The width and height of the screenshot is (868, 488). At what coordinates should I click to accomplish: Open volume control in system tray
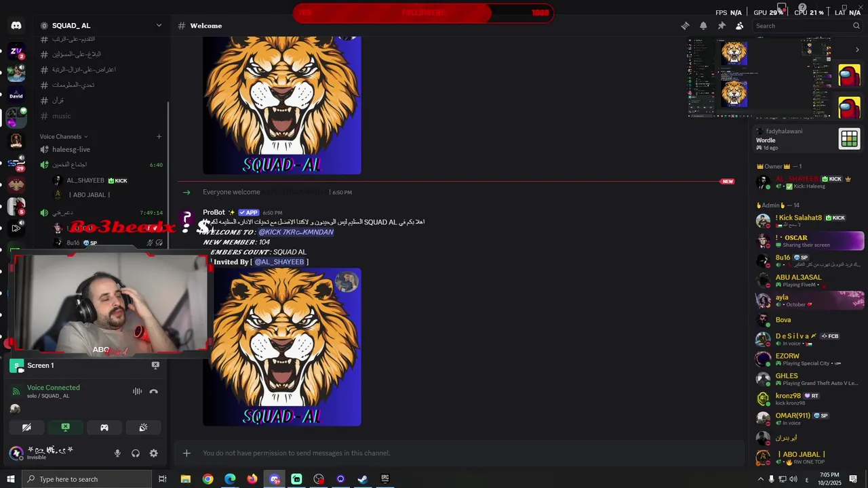point(793,479)
